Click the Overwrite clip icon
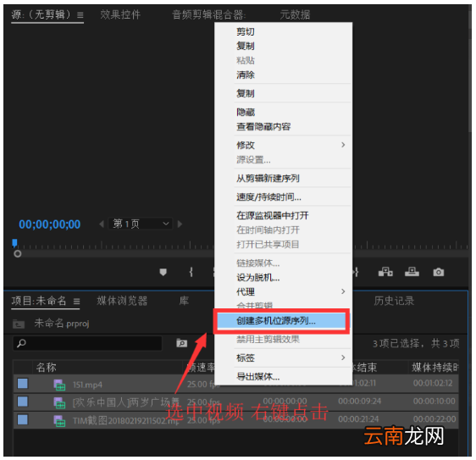476x460 pixels. click(412, 272)
